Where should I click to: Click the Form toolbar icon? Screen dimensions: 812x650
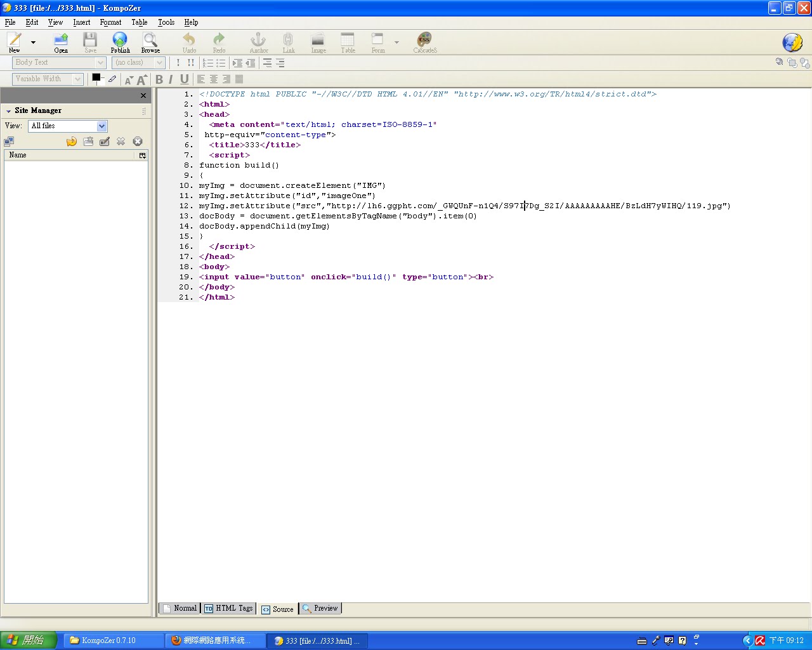point(377,40)
